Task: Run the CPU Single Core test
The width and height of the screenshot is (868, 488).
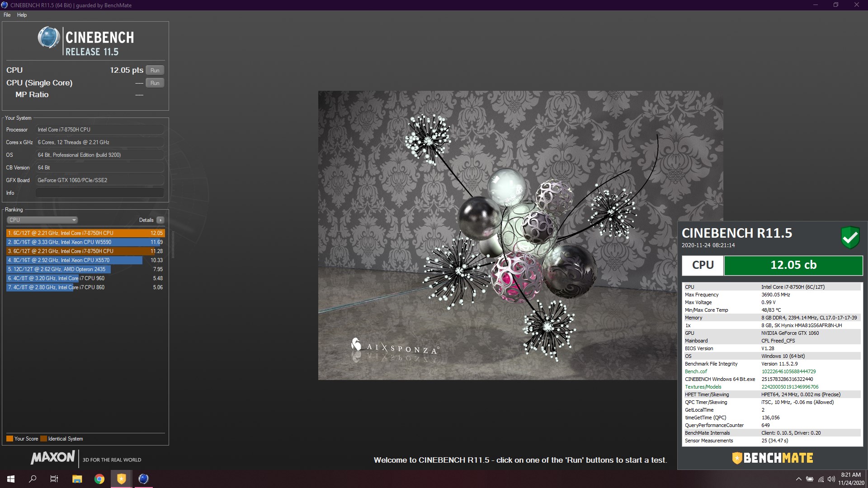Action: coord(155,83)
